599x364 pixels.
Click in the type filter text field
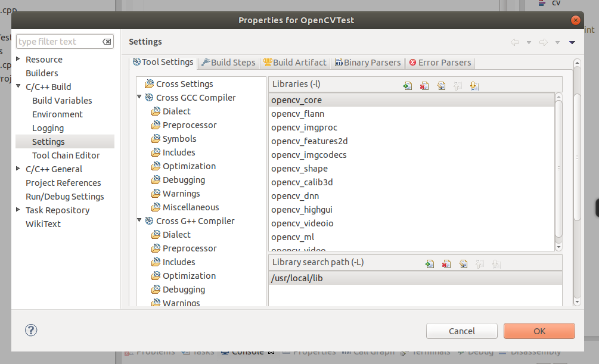click(59, 42)
